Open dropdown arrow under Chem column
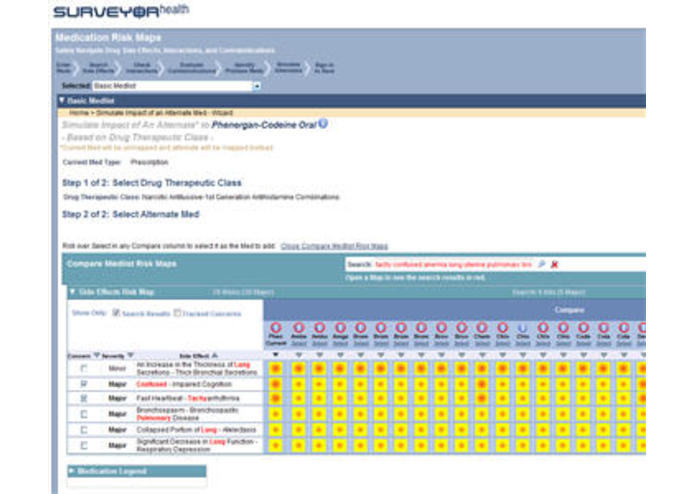Screen dimensions: 695x494 pos(482,355)
